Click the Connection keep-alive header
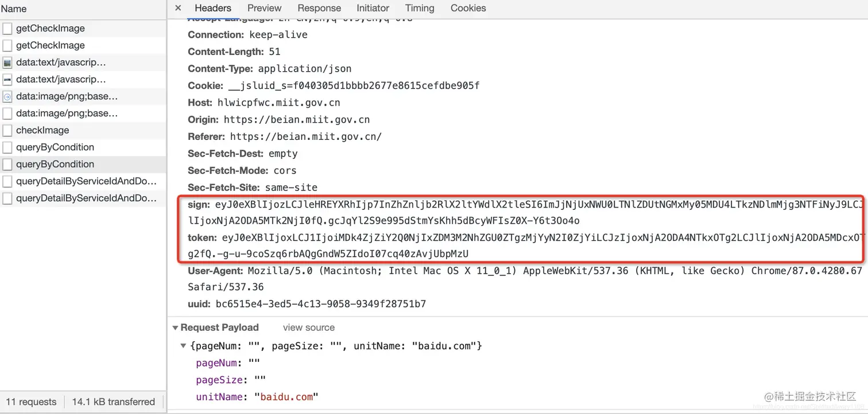The height and width of the screenshot is (414, 868). (x=247, y=34)
